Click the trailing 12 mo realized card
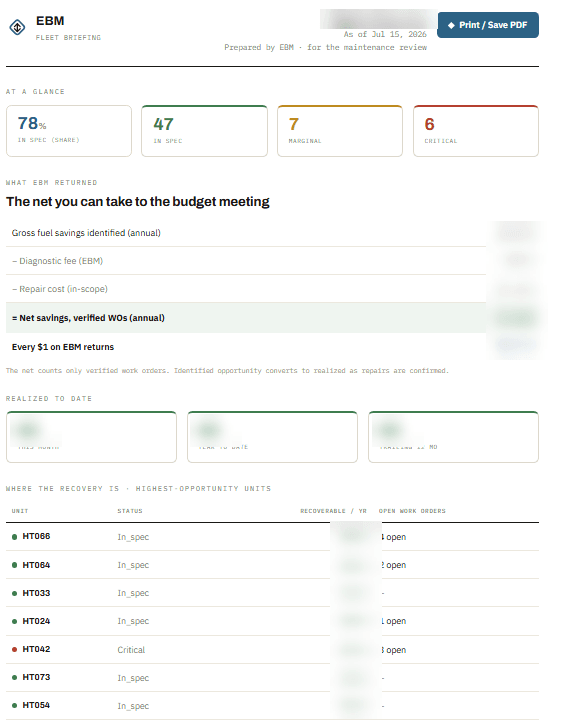The height and width of the screenshot is (722, 568). [453, 437]
